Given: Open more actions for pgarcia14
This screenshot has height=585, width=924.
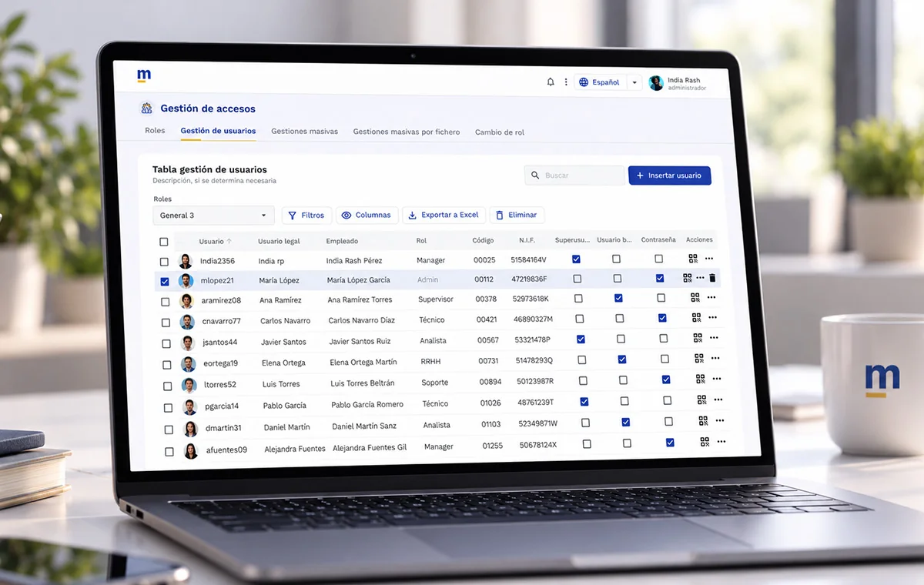Looking at the screenshot, I should pos(718,399).
